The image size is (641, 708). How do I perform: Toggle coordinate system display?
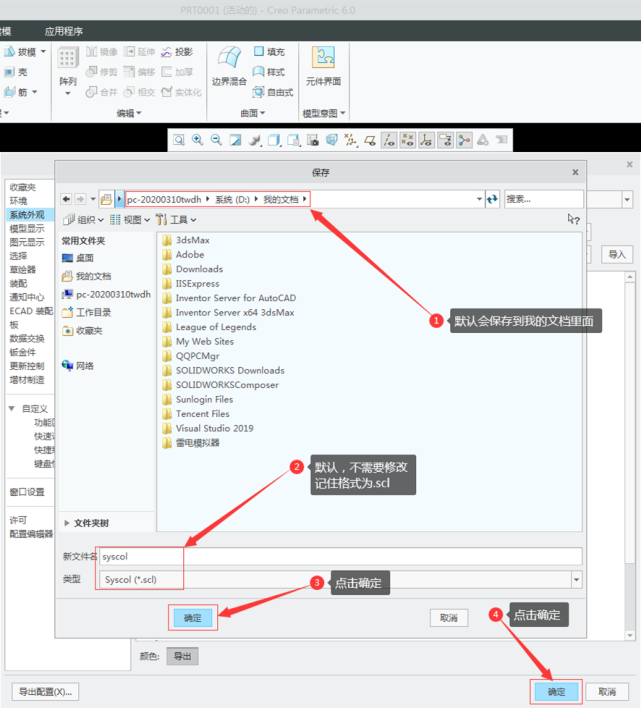426,140
